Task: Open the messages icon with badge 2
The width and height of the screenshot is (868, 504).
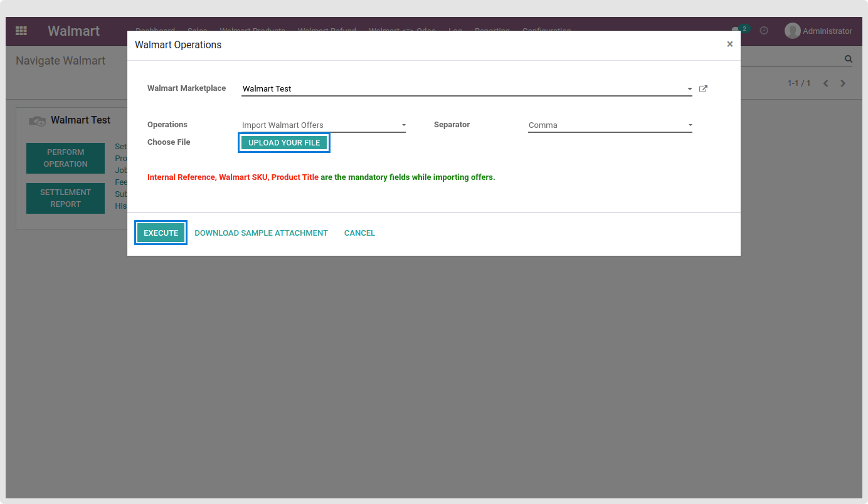Action: click(x=740, y=29)
